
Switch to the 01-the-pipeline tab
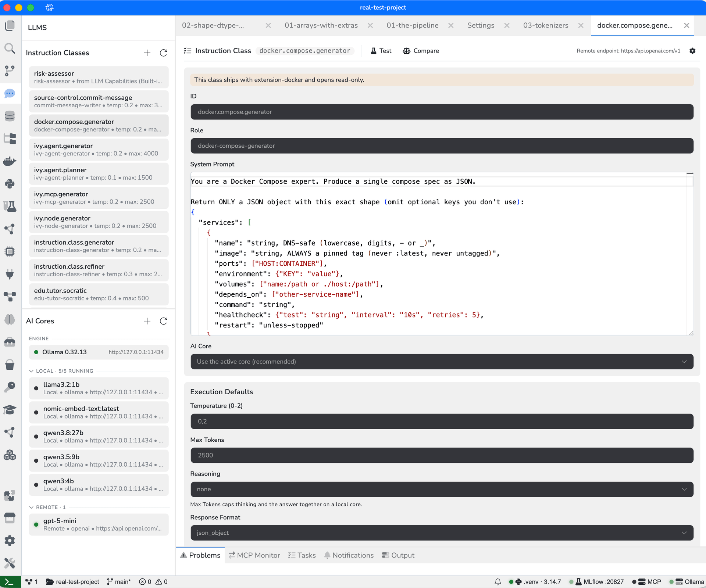(412, 25)
